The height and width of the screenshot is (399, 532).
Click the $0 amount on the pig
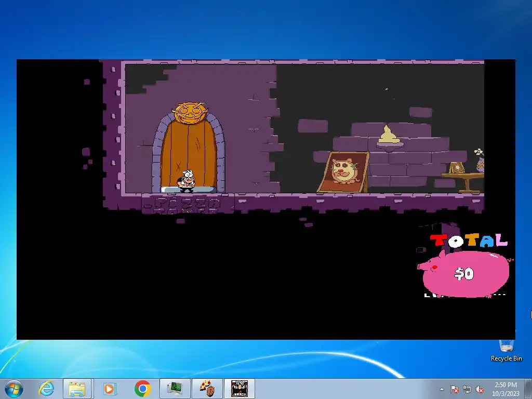[x=464, y=273]
